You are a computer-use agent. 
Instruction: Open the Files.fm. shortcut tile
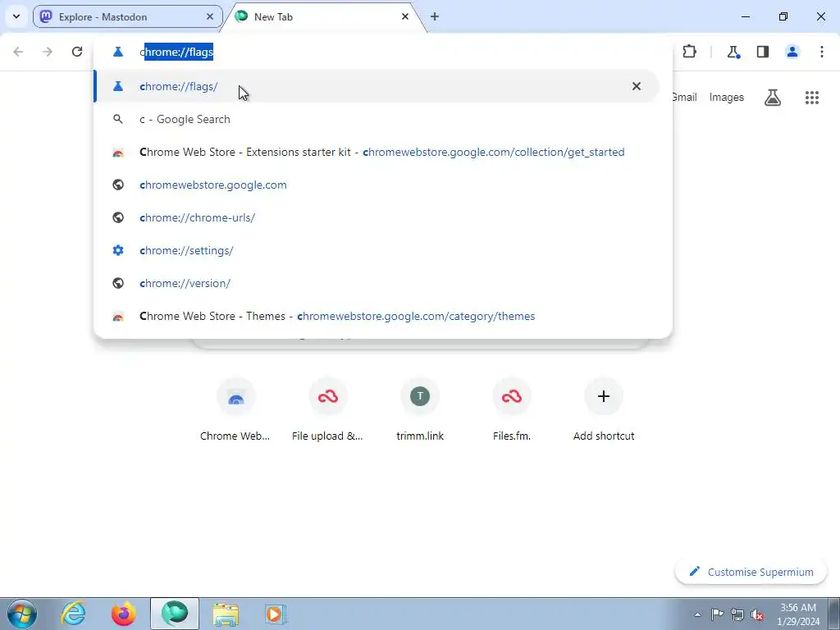(512, 409)
